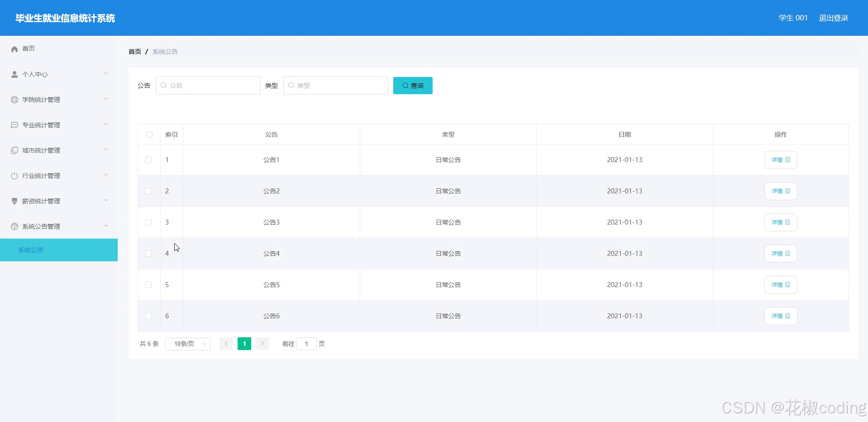Click the 首页 breadcrumb link
The height and width of the screenshot is (422, 868).
tap(135, 52)
